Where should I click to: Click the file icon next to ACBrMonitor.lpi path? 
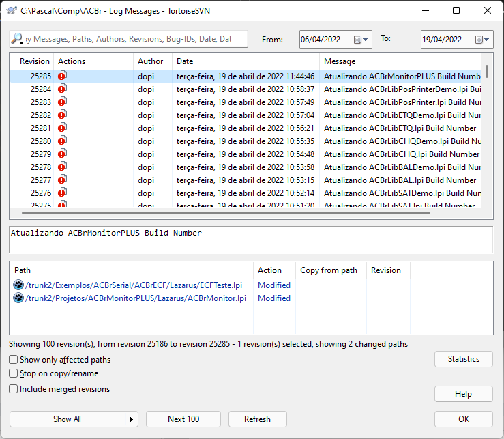(x=18, y=298)
